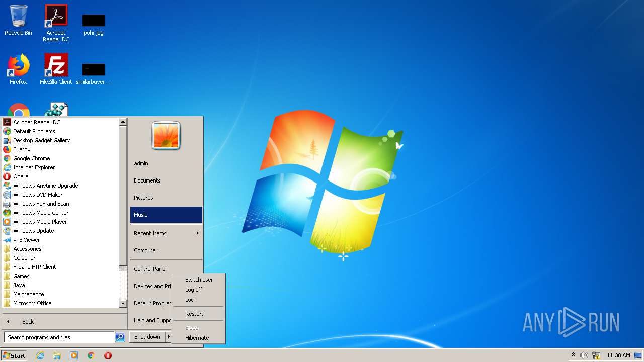This screenshot has width=644, height=362.
Task: Click Google Chrome icon in programs list
Action: pyautogui.click(x=7, y=158)
